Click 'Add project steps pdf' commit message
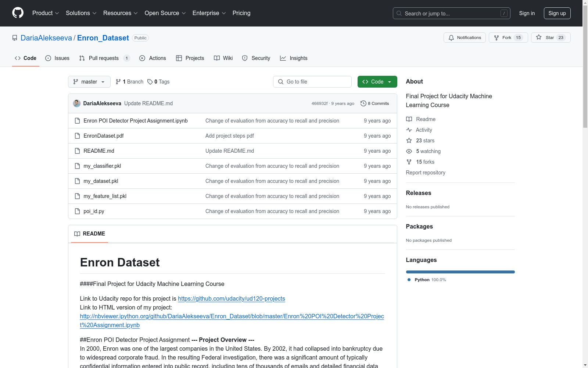 click(x=230, y=136)
